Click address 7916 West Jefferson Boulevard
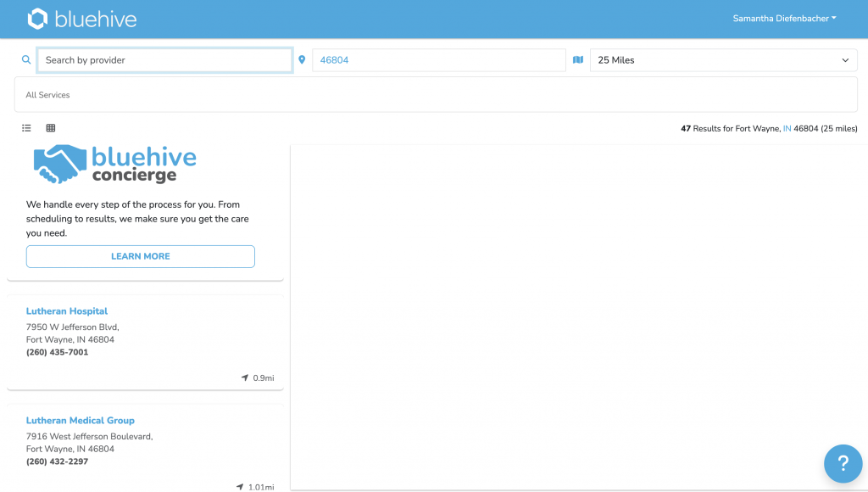 90,437
